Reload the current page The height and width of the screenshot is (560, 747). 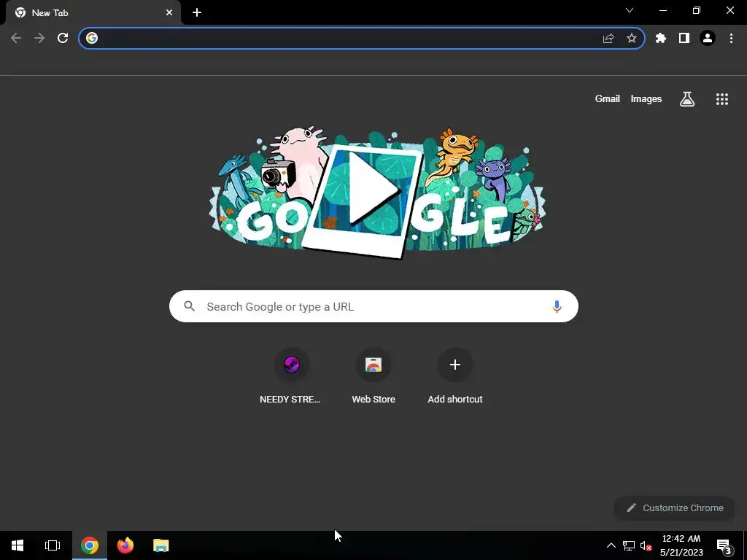[63, 38]
